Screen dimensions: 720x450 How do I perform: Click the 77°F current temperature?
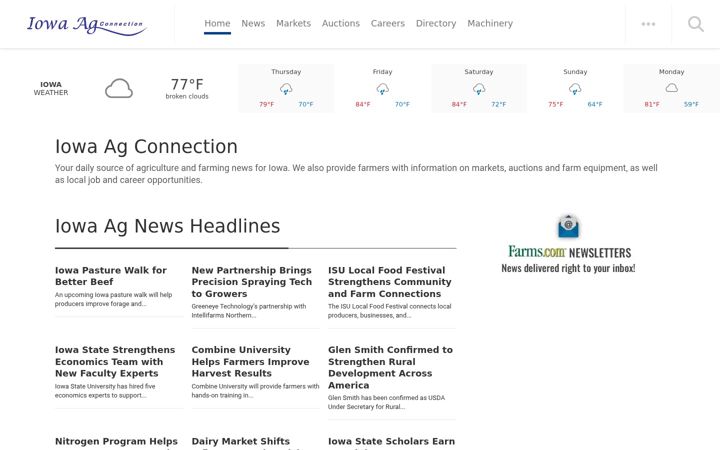(187, 84)
